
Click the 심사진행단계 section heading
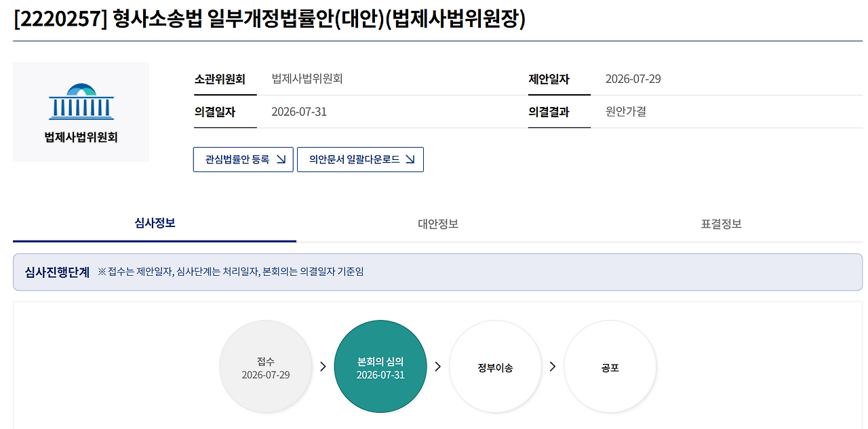point(57,272)
